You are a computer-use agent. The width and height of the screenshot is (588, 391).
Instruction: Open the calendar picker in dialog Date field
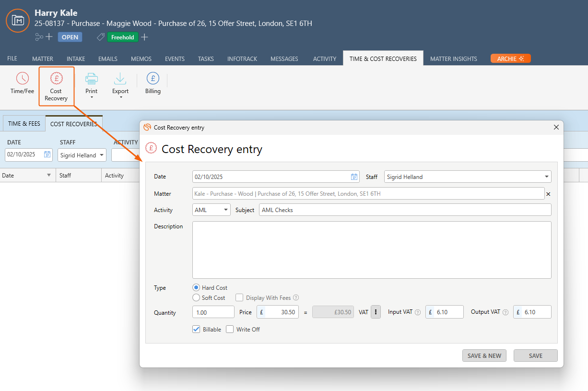click(354, 177)
